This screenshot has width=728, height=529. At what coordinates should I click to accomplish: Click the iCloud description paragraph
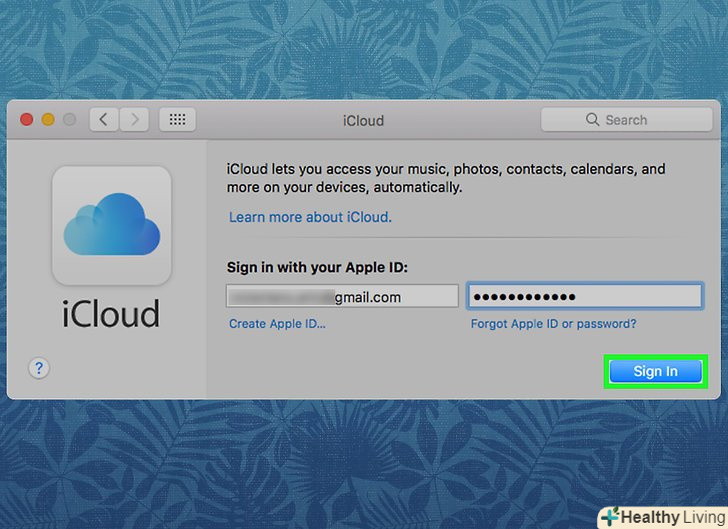point(446,178)
